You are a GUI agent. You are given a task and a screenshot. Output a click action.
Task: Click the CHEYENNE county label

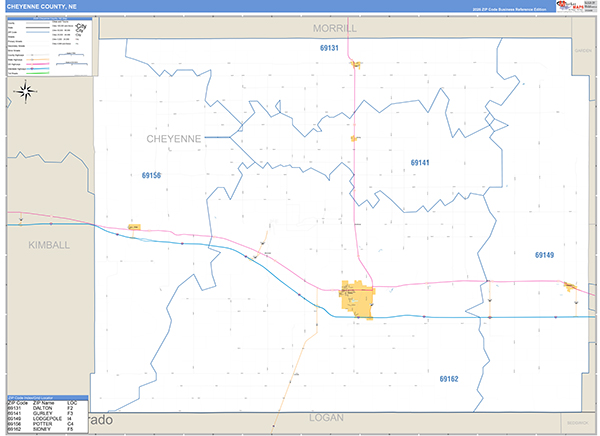pyautogui.click(x=174, y=139)
